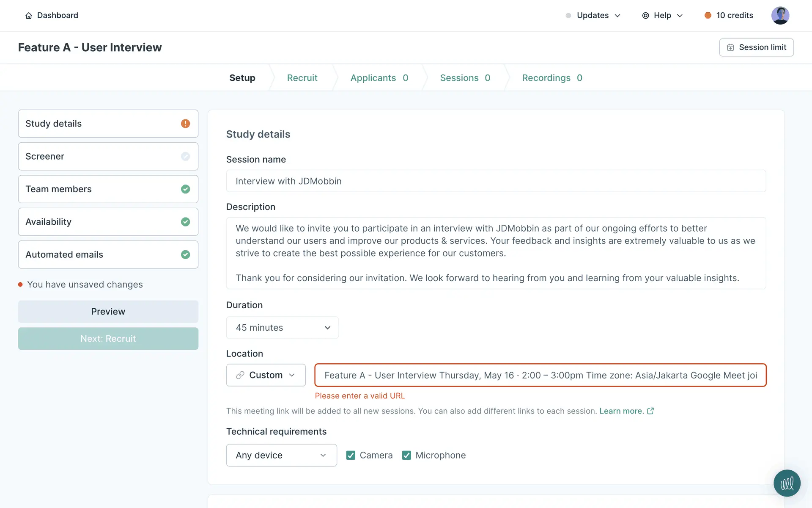
Task: Open the Recordings tab
Action: [551, 78]
